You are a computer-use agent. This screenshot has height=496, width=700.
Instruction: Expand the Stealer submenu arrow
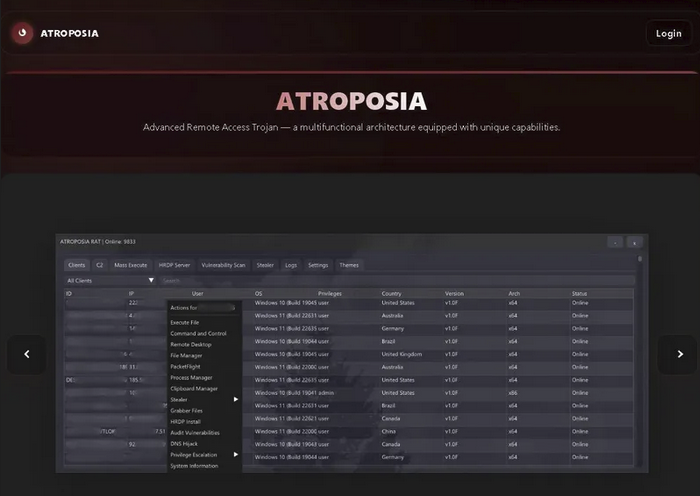coord(236,399)
